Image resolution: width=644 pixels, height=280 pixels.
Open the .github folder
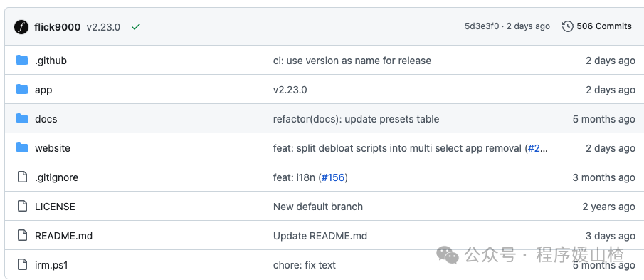click(51, 61)
